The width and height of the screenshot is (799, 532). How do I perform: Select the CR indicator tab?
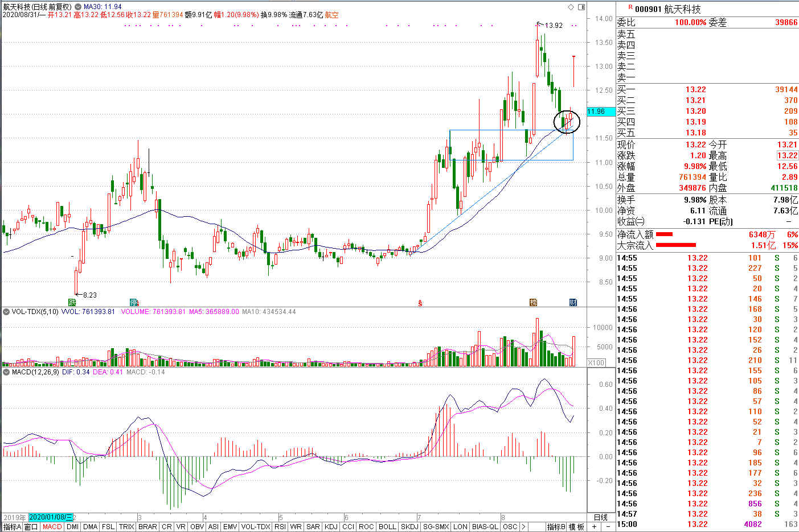click(166, 527)
